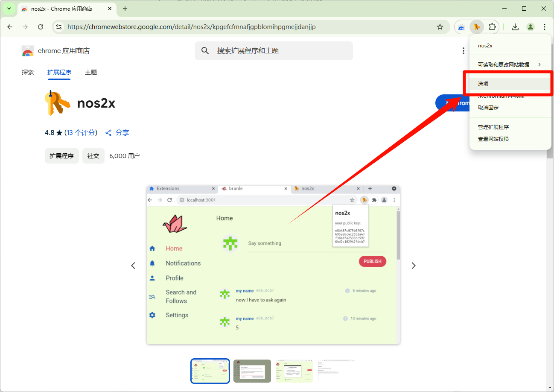The image size is (554, 392).
Task: Reload the page
Action: [41, 27]
